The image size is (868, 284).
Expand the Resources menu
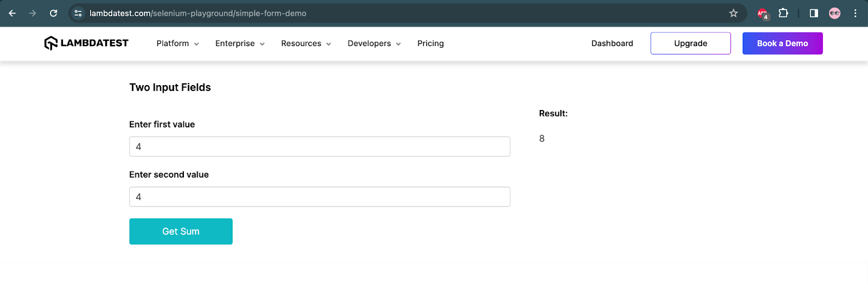(306, 43)
